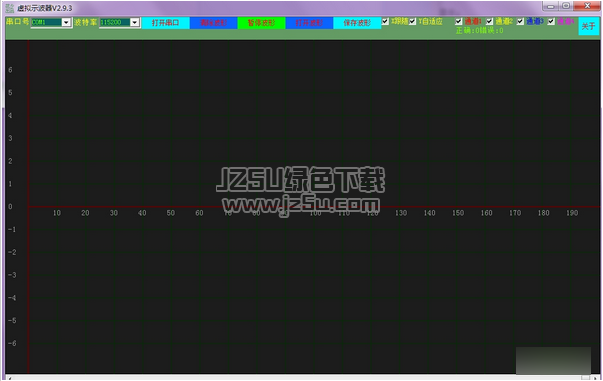
Task: Click inside the COM1 port field
Action: (46, 22)
